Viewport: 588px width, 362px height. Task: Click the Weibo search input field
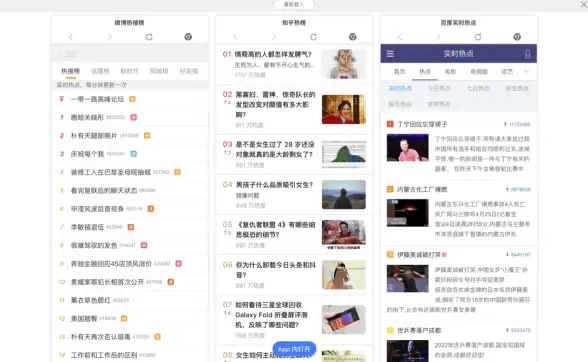click(x=130, y=54)
